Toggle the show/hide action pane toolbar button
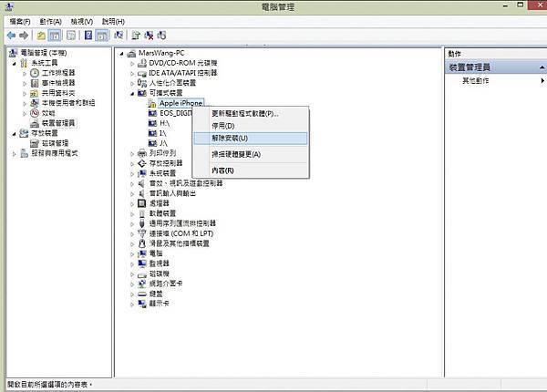Screen dimensions: 547x392 pyautogui.click(x=102, y=36)
